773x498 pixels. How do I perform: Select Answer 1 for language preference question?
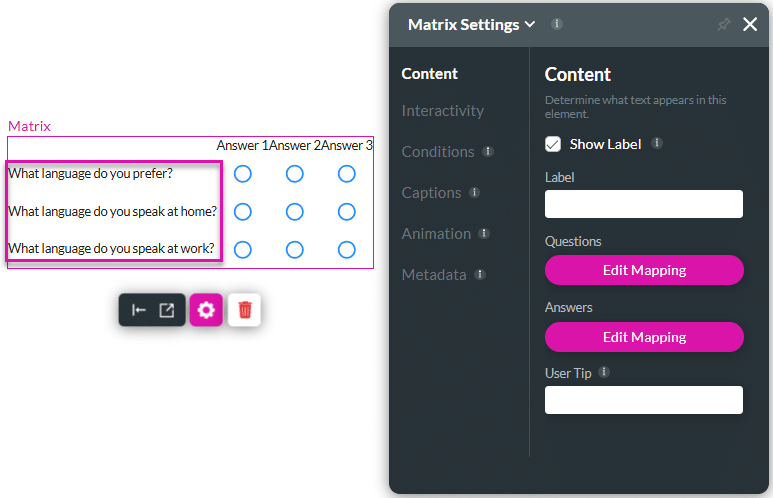242,174
